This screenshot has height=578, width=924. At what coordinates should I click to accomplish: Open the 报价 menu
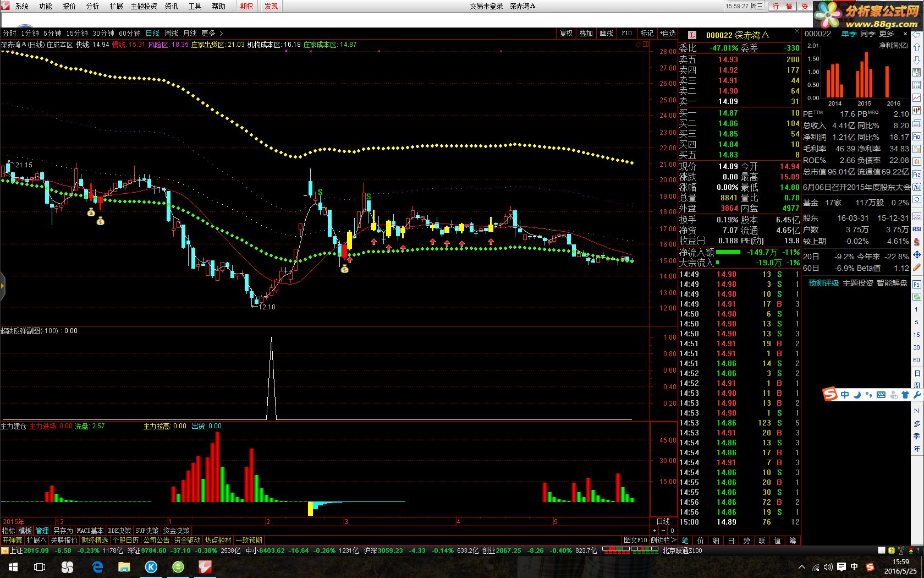(69, 6)
